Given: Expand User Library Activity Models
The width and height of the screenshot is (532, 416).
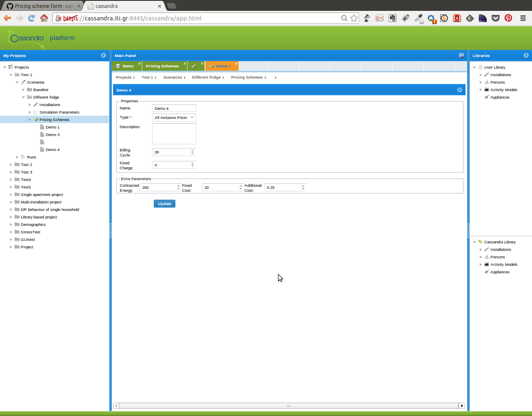Looking at the screenshot, I should click(x=480, y=90).
